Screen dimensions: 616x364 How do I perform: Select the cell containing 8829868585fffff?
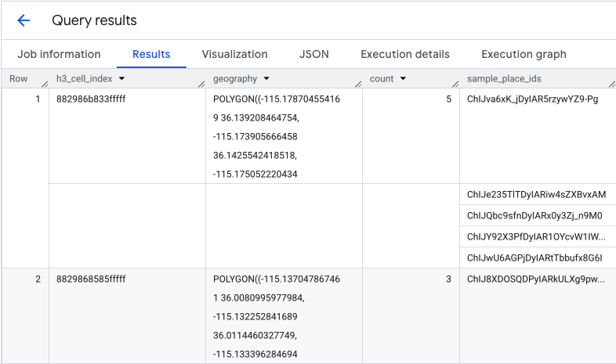coord(91,279)
